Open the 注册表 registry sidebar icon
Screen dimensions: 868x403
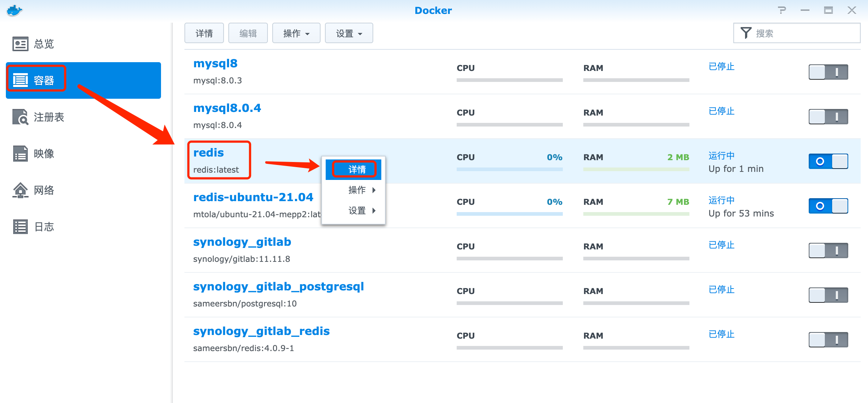point(20,117)
